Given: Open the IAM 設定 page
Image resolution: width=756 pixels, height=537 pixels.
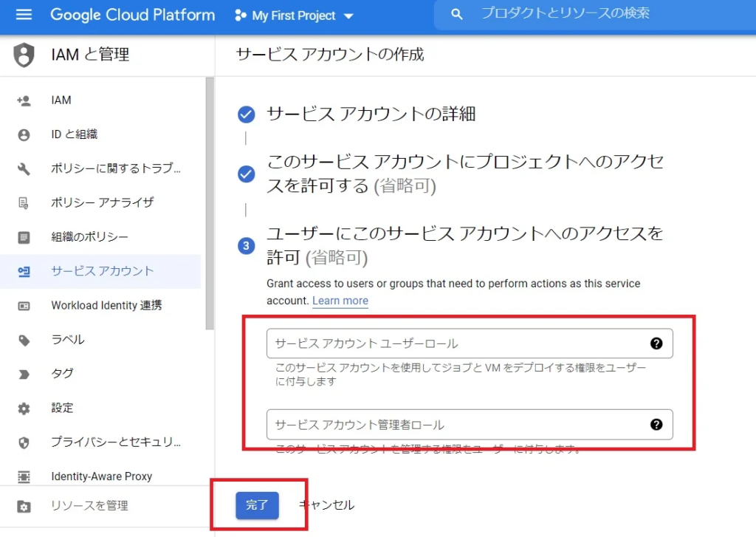Looking at the screenshot, I should click(62, 408).
